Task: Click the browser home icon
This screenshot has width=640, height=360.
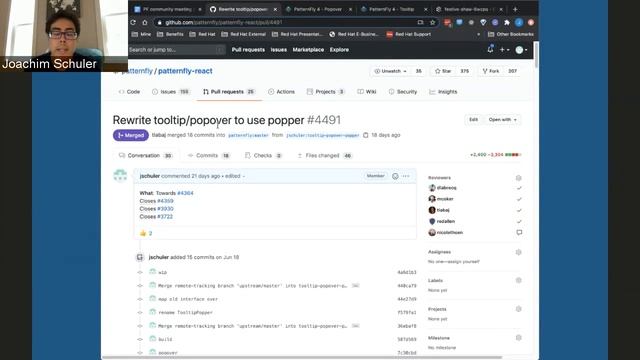Action: point(144,22)
